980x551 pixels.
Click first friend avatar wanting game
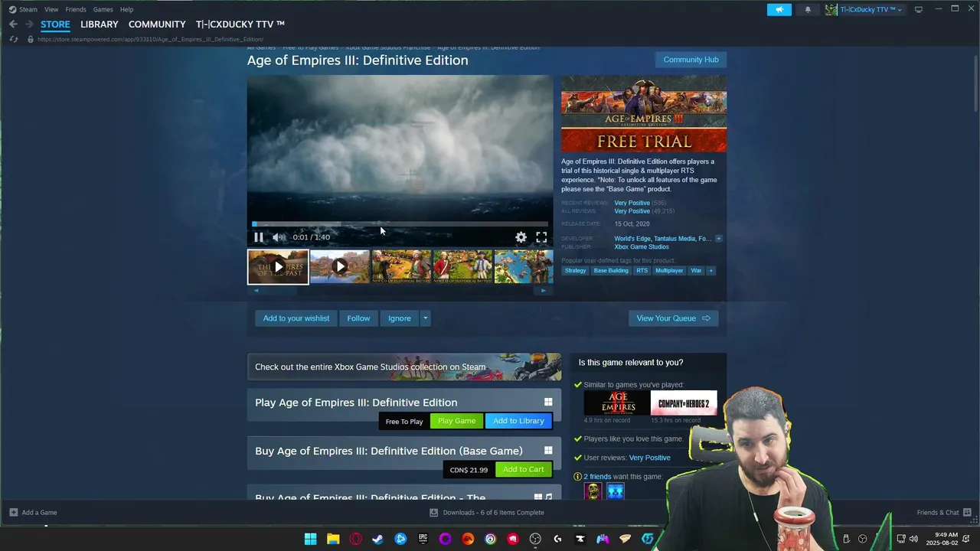coord(593,491)
